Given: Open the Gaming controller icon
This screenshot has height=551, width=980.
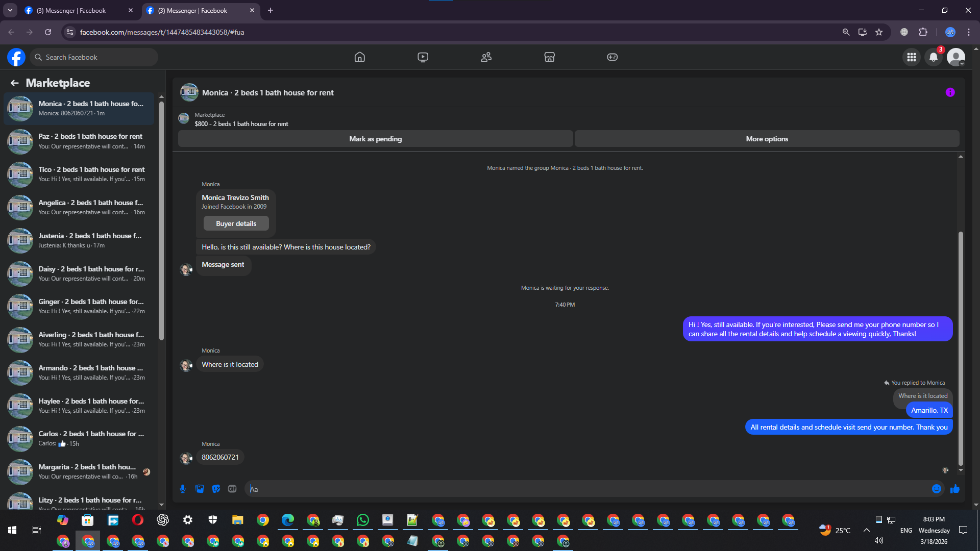Looking at the screenshot, I should tap(612, 57).
